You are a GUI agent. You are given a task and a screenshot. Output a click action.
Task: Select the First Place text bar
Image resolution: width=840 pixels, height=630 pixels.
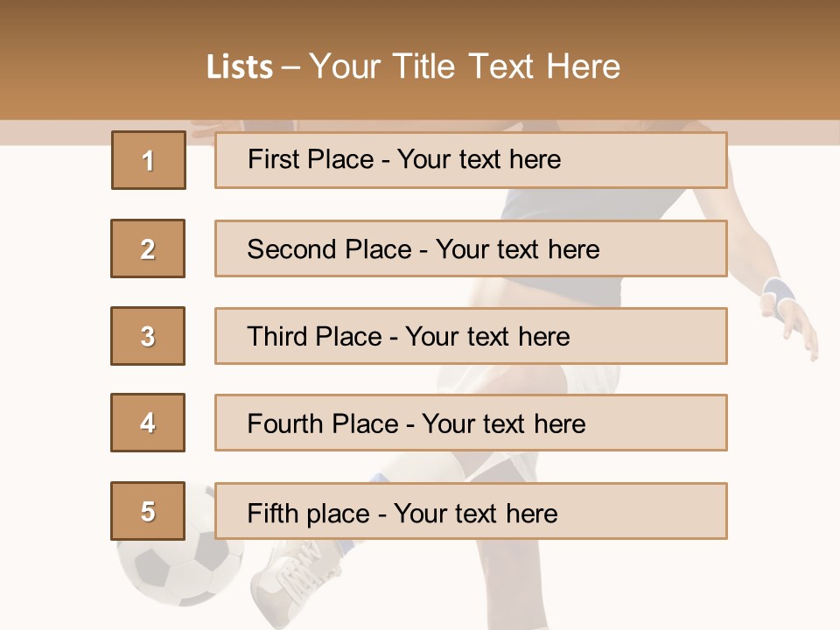pos(471,160)
